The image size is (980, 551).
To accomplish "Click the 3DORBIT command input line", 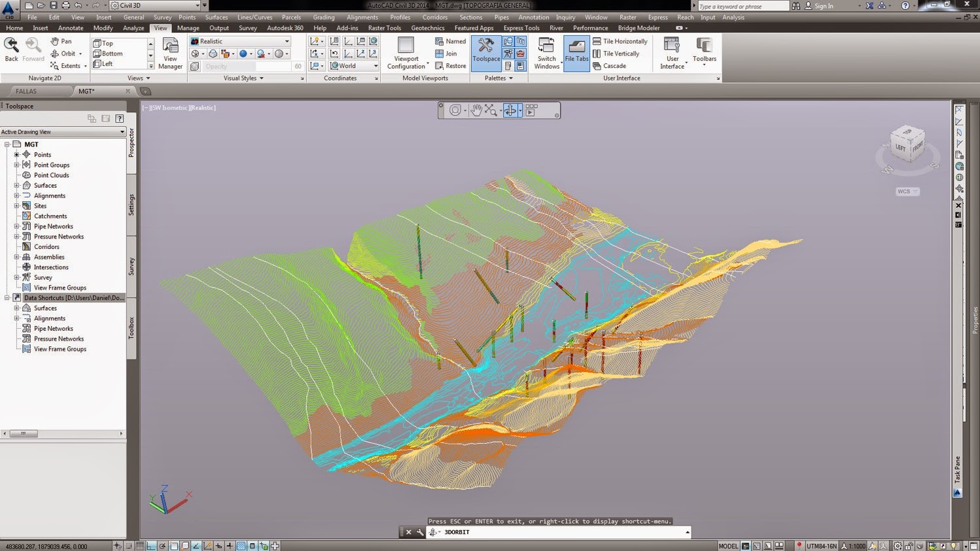I will point(458,532).
